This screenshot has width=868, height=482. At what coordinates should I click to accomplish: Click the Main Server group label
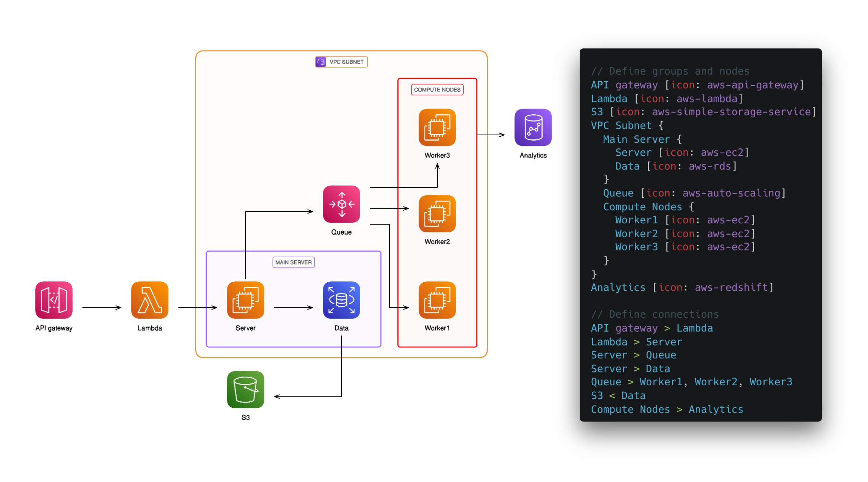(293, 262)
